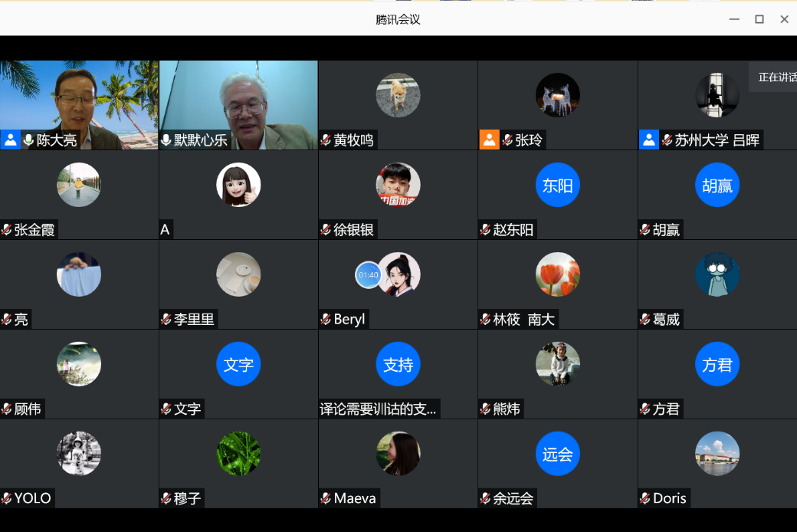Click the blue person icon beside 苏州大学 吕晖
Viewport: 797px width, 532px height.
click(648, 140)
